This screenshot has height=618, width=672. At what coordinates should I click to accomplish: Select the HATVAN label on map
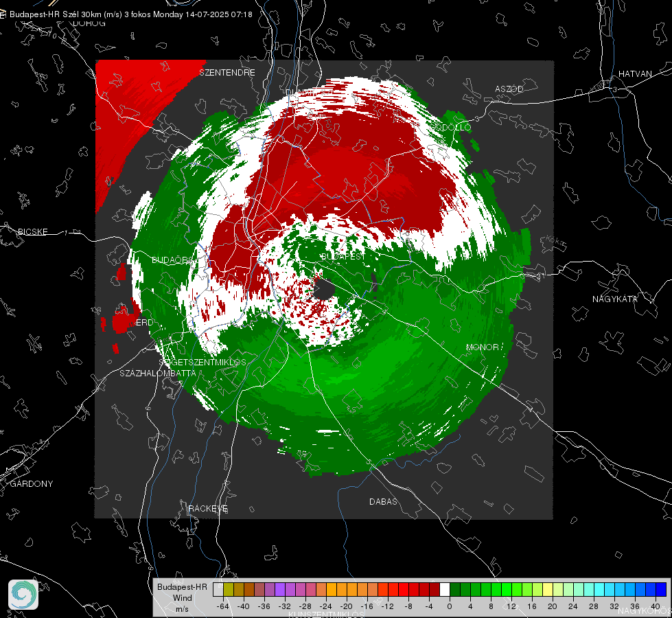pyautogui.click(x=635, y=73)
